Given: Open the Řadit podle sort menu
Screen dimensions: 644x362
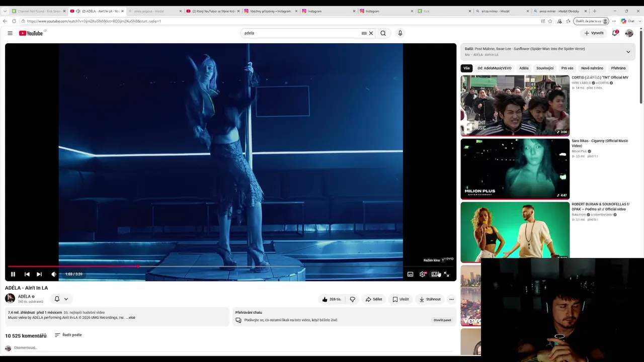Looking at the screenshot, I should [x=68, y=335].
